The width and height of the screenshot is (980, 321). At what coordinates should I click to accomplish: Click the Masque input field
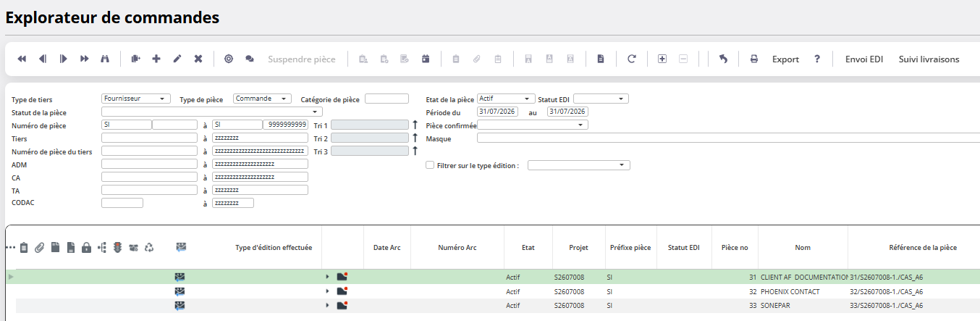[728, 138]
